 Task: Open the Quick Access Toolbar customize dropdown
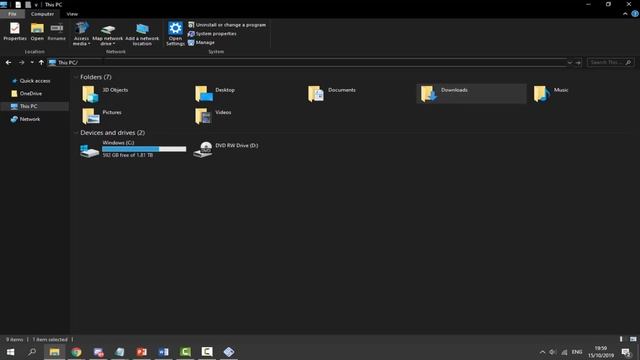pyautogui.click(x=36, y=5)
